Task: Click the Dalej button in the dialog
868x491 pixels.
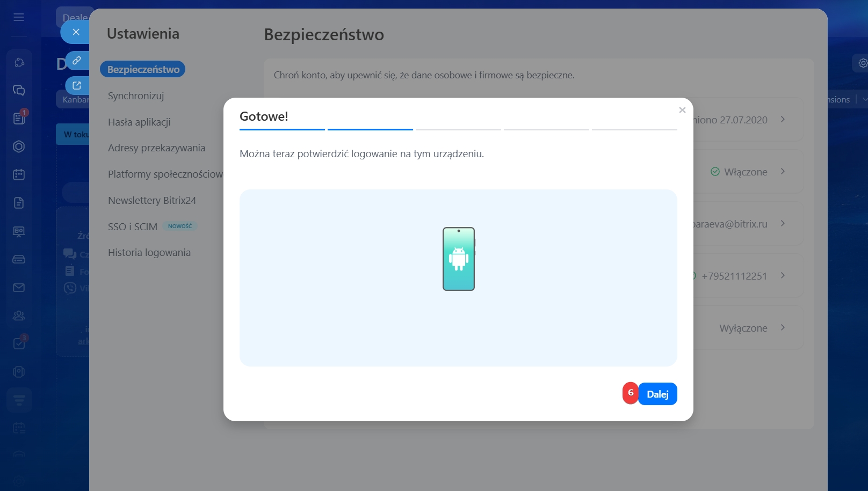Action: click(x=657, y=394)
